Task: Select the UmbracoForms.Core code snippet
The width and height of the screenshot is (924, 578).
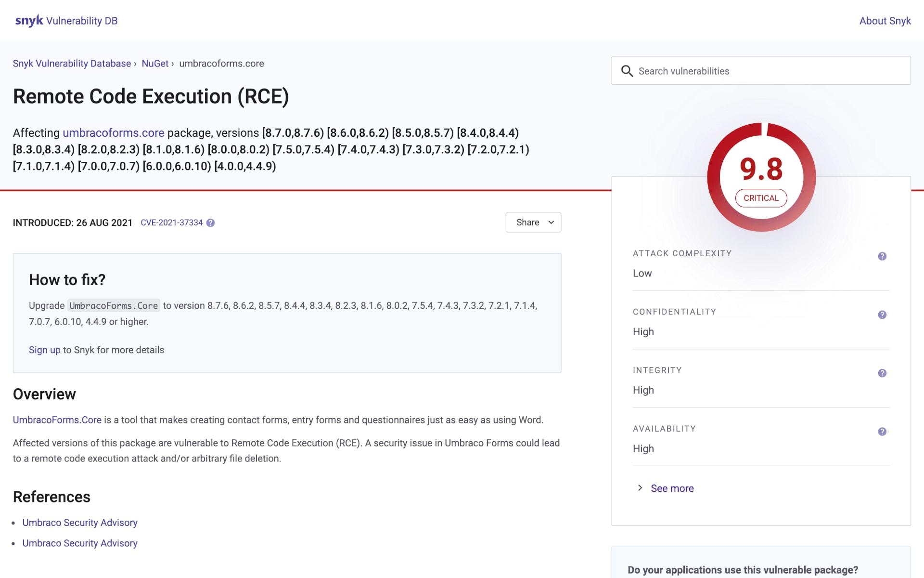Action: point(114,305)
